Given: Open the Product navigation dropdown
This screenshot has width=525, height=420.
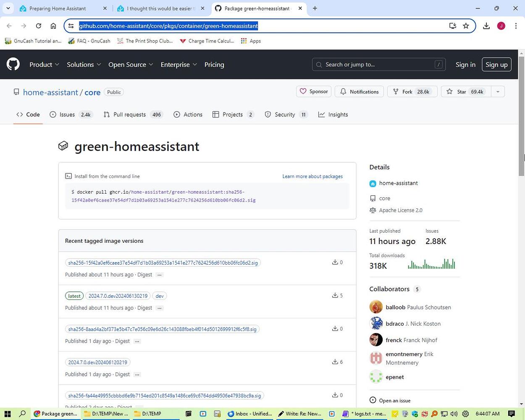Looking at the screenshot, I should coord(42,64).
